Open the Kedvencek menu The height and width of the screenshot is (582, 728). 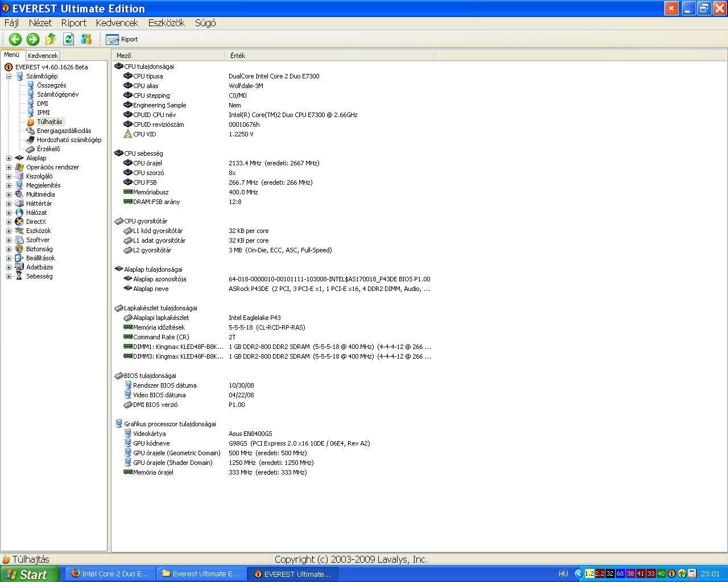click(117, 23)
